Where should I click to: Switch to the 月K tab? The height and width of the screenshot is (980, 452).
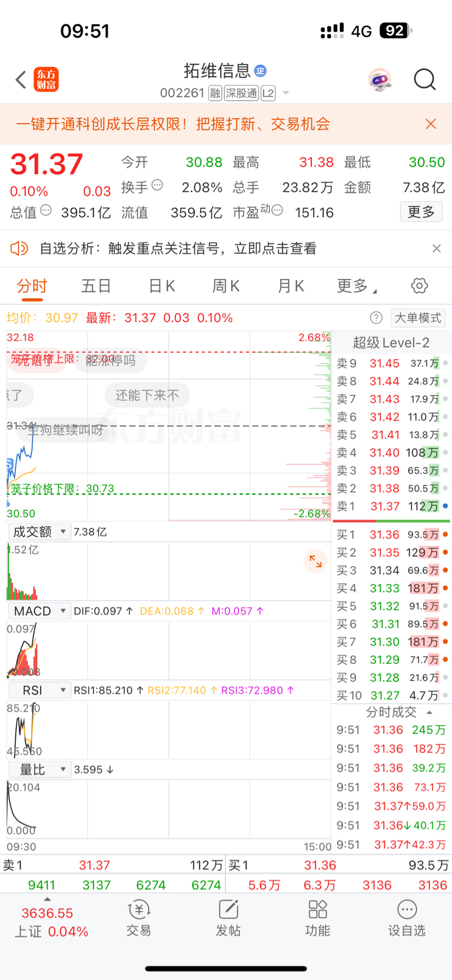(x=291, y=286)
